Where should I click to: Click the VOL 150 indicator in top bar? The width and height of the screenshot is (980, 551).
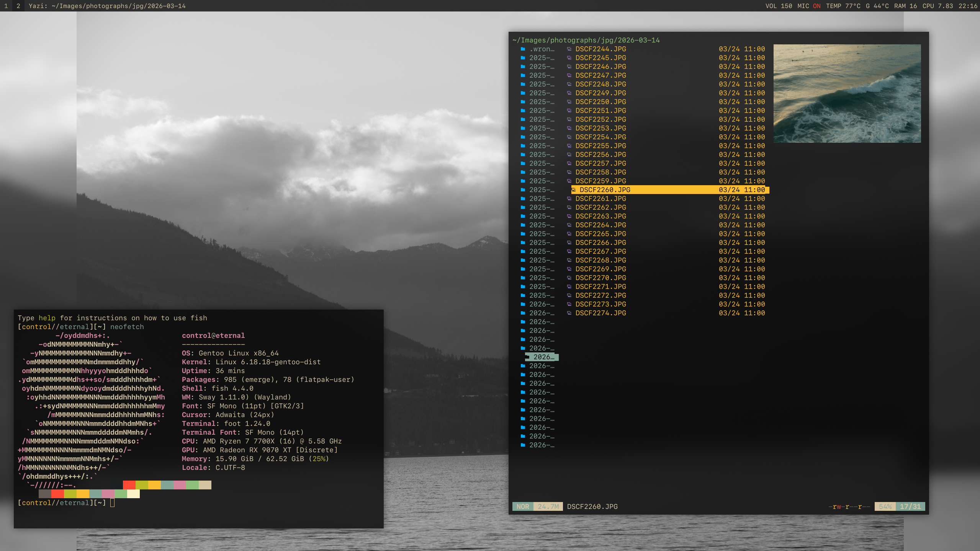(779, 6)
